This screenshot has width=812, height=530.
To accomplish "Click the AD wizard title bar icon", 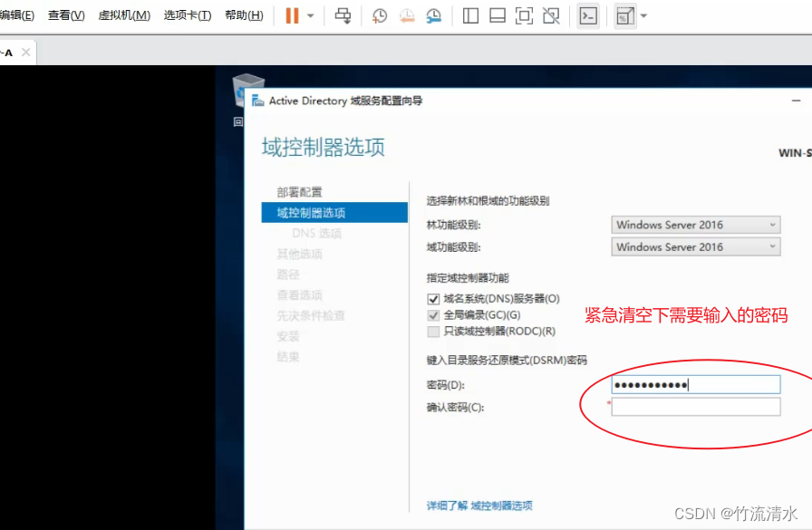I will tap(257, 101).
